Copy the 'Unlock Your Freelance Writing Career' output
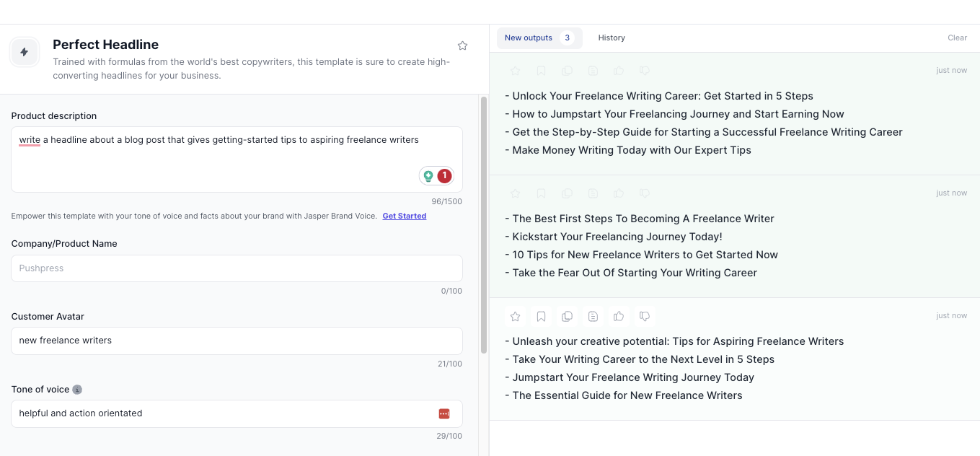This screenshot has width=980, height=456. (567, 71)
